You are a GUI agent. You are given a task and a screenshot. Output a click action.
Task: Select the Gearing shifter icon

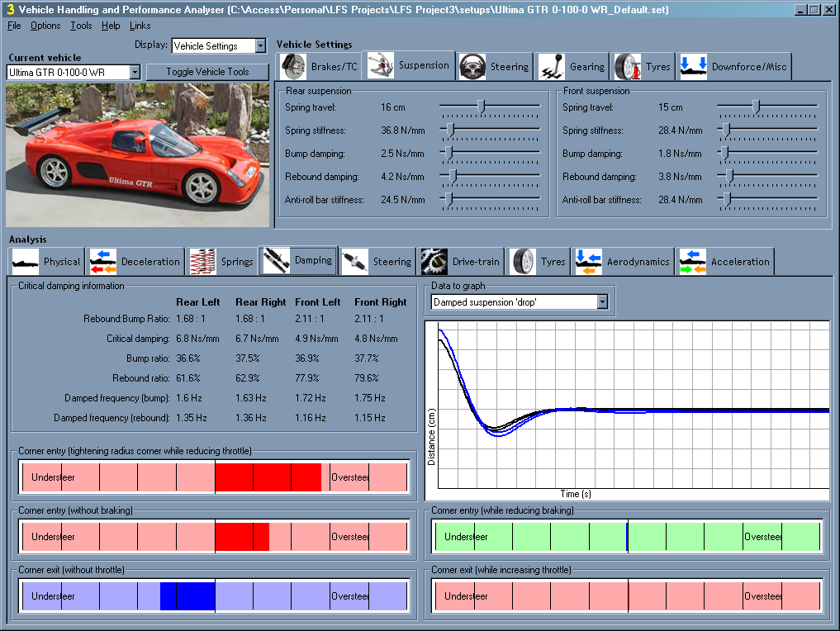click(552, 67)
